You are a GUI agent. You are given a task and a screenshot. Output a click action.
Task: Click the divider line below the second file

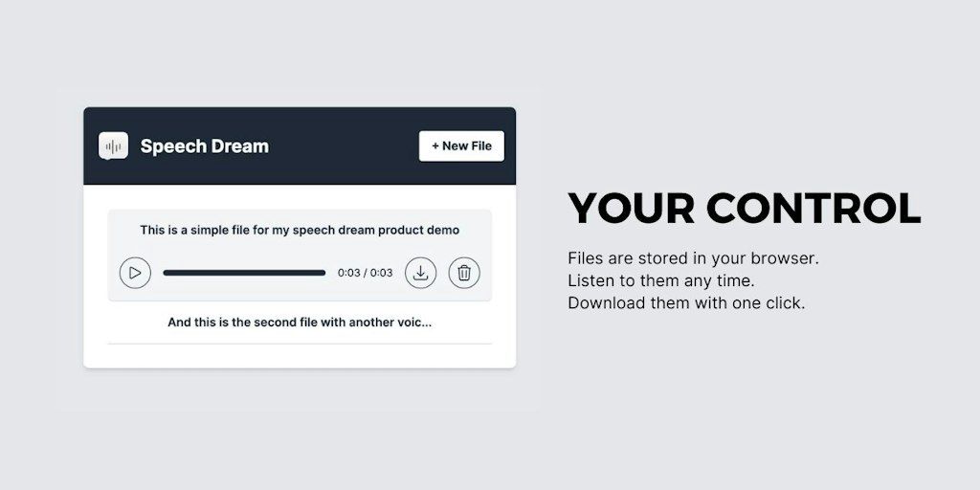coord(300,344)
